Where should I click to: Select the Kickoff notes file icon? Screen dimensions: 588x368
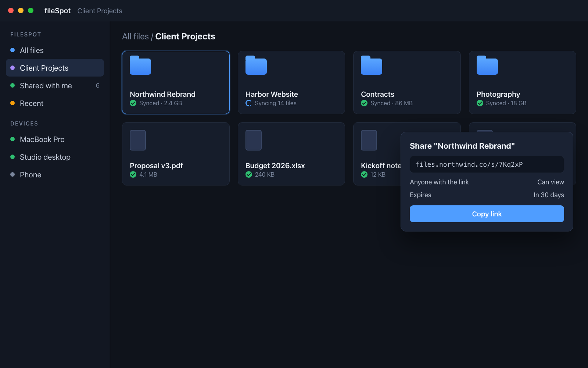(369, 140)
